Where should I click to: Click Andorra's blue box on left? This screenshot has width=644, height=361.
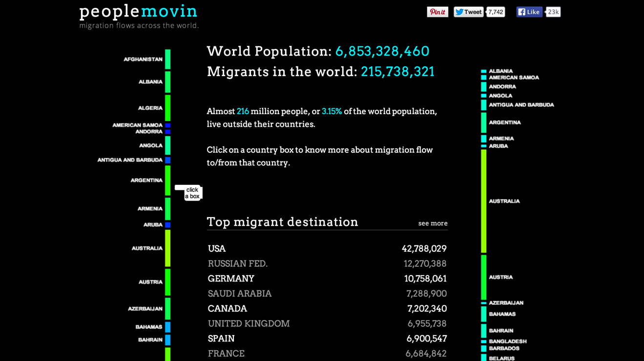(x=168, y=132)
